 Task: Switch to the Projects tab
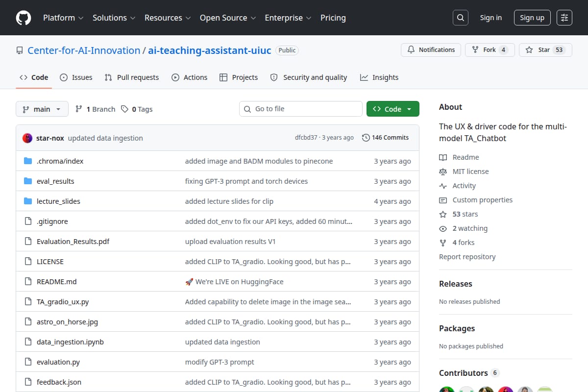pyautogui.click(x=239, y=77)
